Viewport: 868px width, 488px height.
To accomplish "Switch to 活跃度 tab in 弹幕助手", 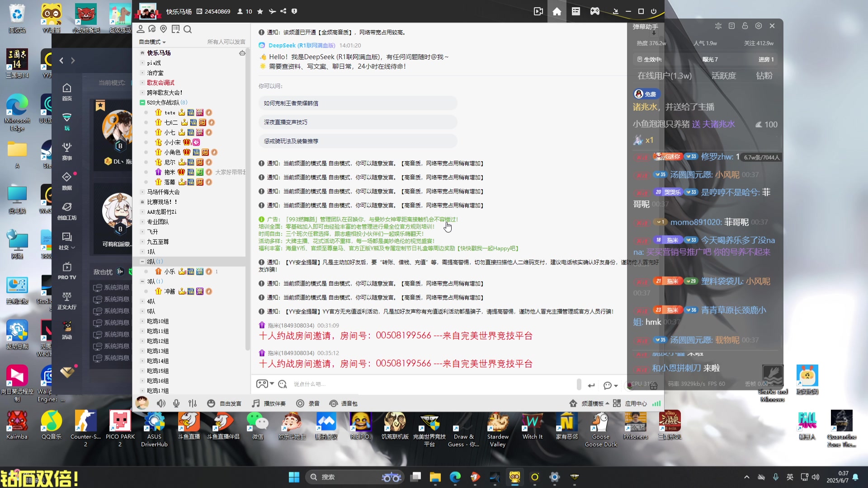I will coord(724,75).
